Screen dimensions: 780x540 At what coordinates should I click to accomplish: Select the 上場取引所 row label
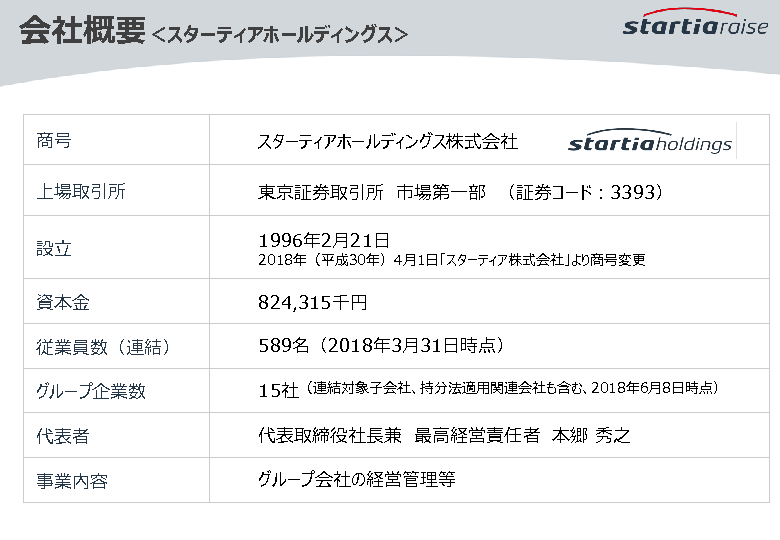click(x=81, y=192)
